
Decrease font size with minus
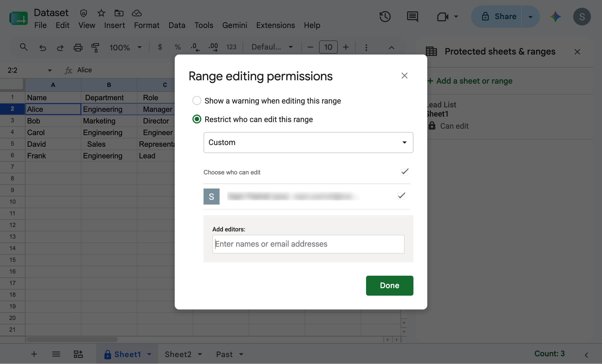(310, 47)
